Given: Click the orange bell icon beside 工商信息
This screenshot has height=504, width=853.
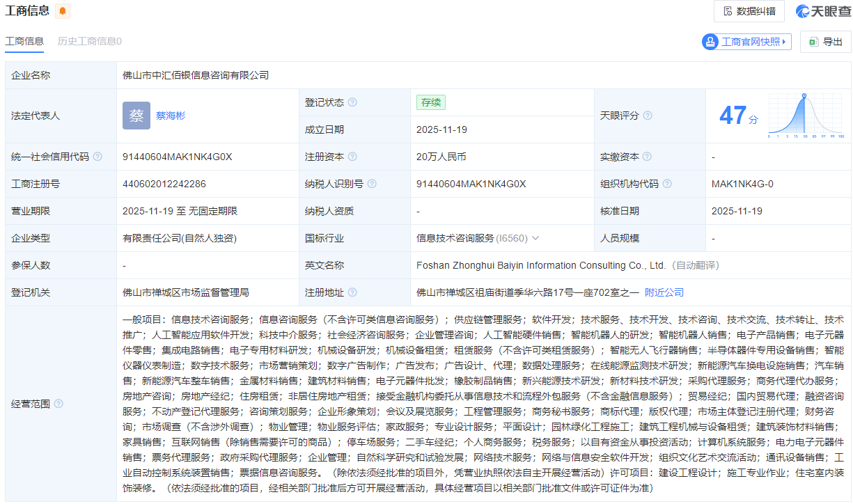Looking at the screenshot, I should 63,11.
